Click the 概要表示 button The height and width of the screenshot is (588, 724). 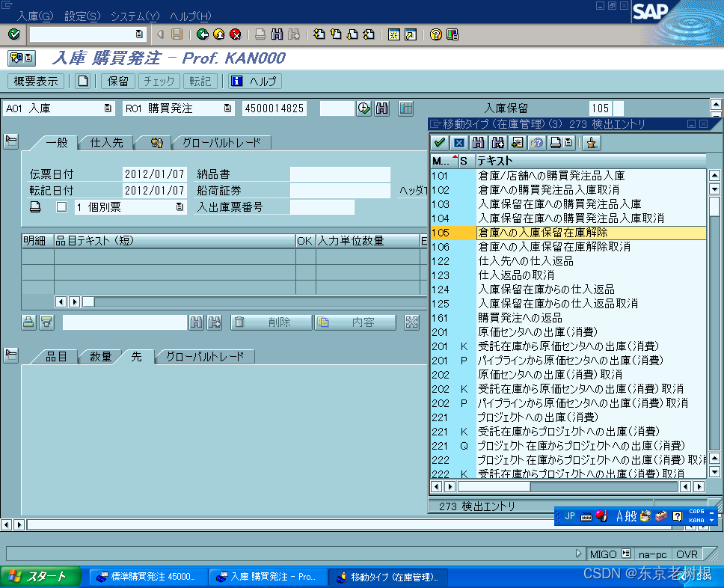(36, 82)
